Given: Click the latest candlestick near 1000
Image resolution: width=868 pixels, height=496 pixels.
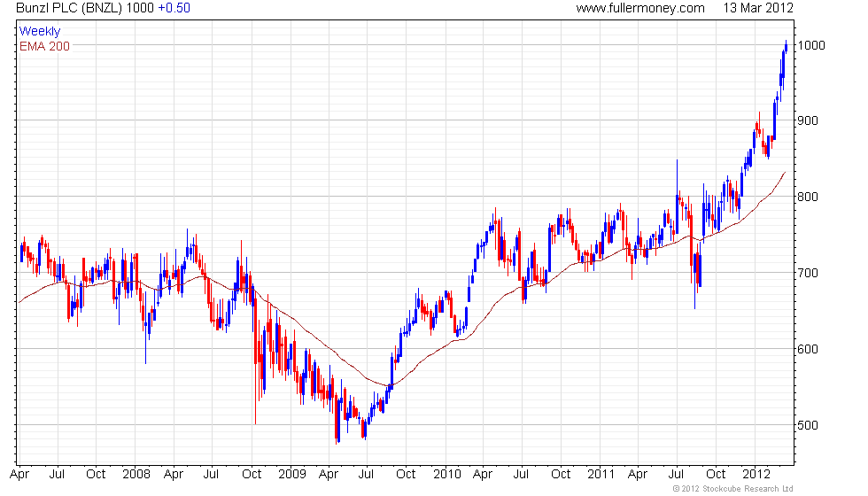Looking at the screenshot, I should (x=787, y=46).
